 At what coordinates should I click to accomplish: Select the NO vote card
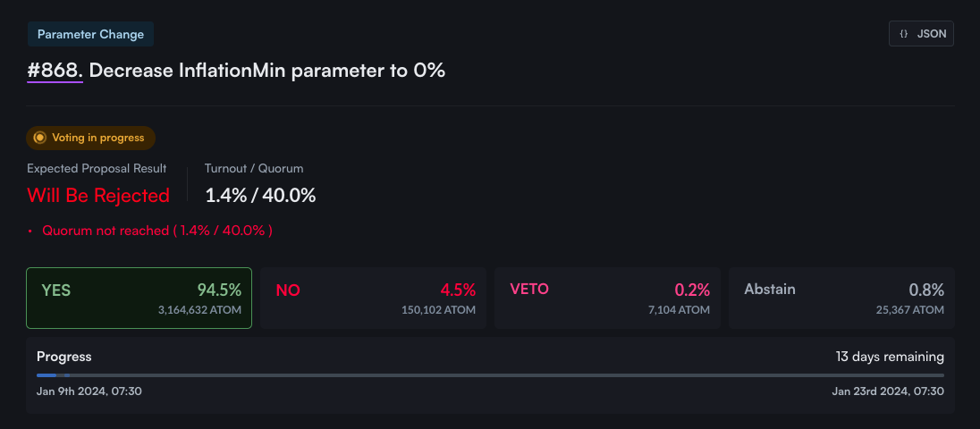373,298
